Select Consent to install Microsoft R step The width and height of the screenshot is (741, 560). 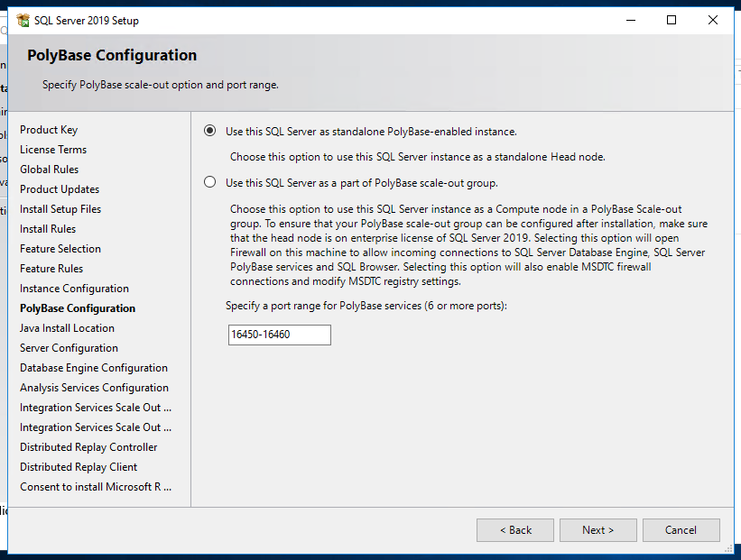tap(96, 487)
